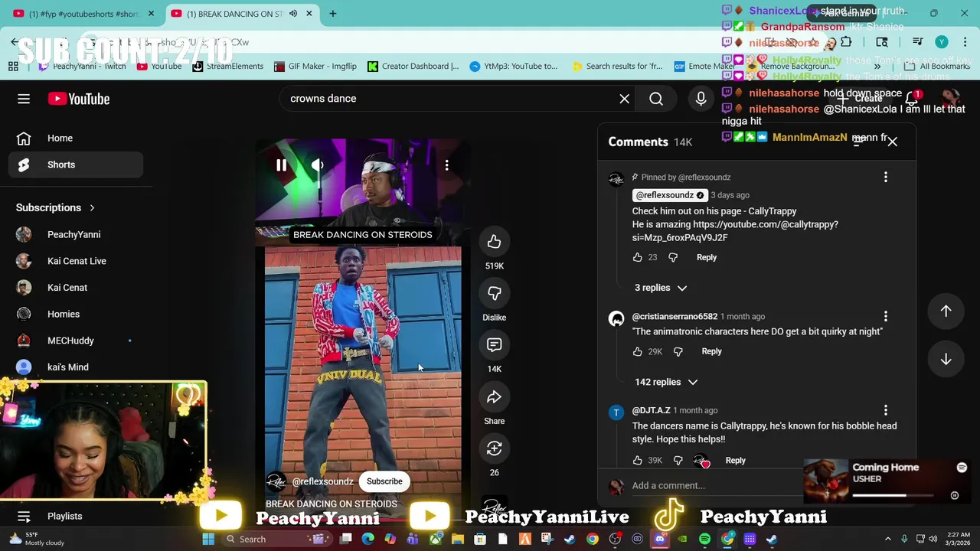Open Discord from the taskbar
The height and width of the screenshot is (551, 980).
[x=660, y=540]
